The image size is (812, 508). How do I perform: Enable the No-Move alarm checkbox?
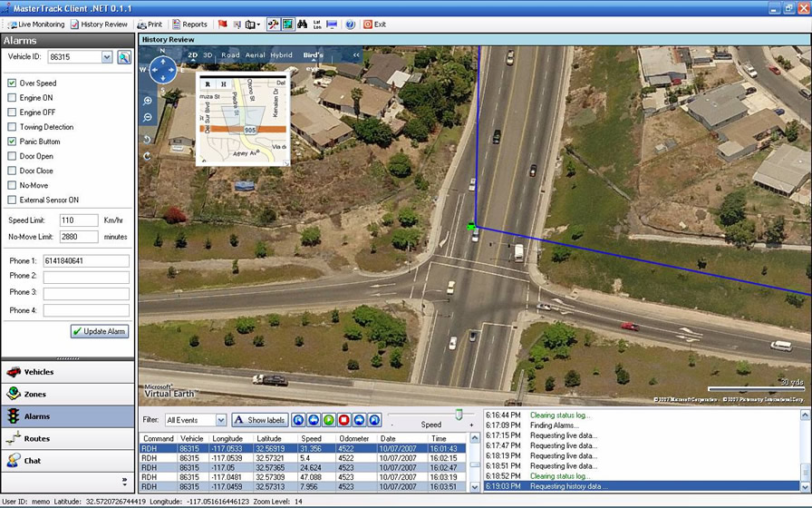click(x=12, y=185)
